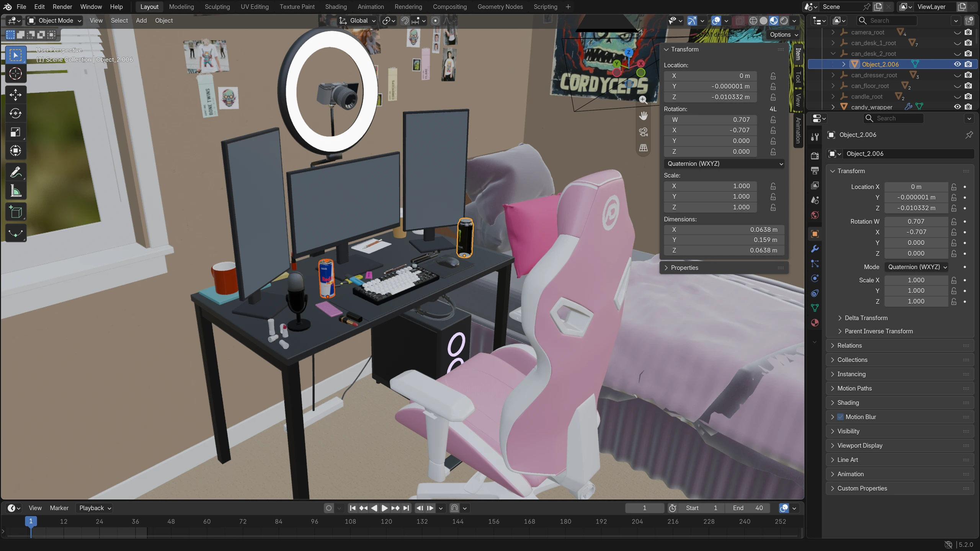
Task: Select the Annotate tool
Action: (x=15, y=172)
